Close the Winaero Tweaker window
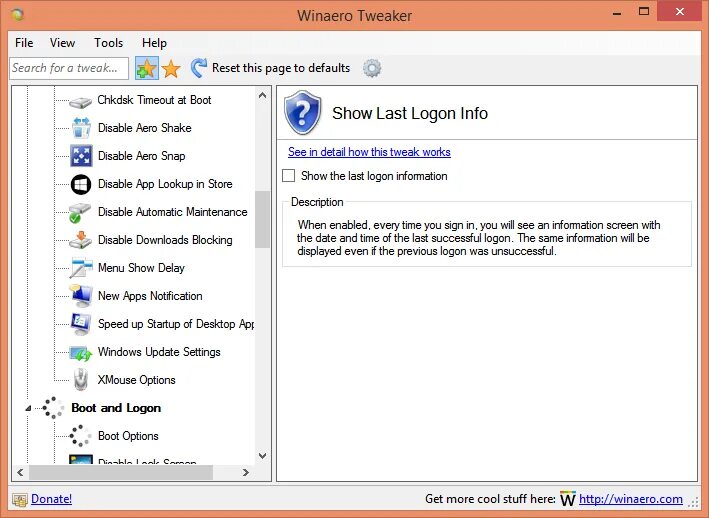Screen dimensions: 709x518 [680, 12]
